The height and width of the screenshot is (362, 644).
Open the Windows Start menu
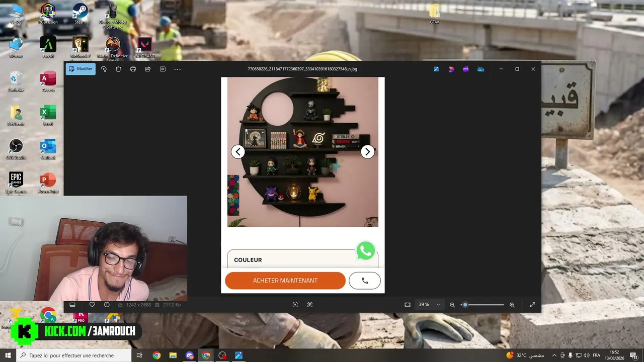point(8,355)
